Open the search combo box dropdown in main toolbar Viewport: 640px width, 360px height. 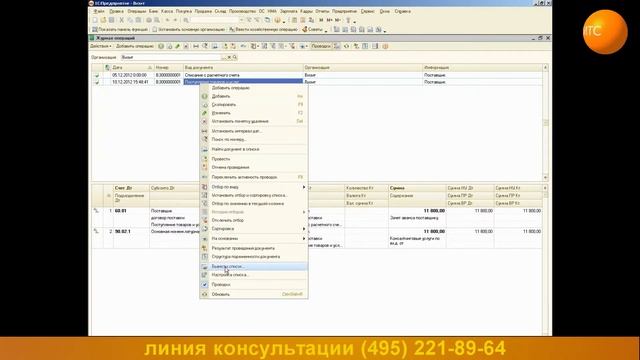pyautogui.click(x=241, y=20)
